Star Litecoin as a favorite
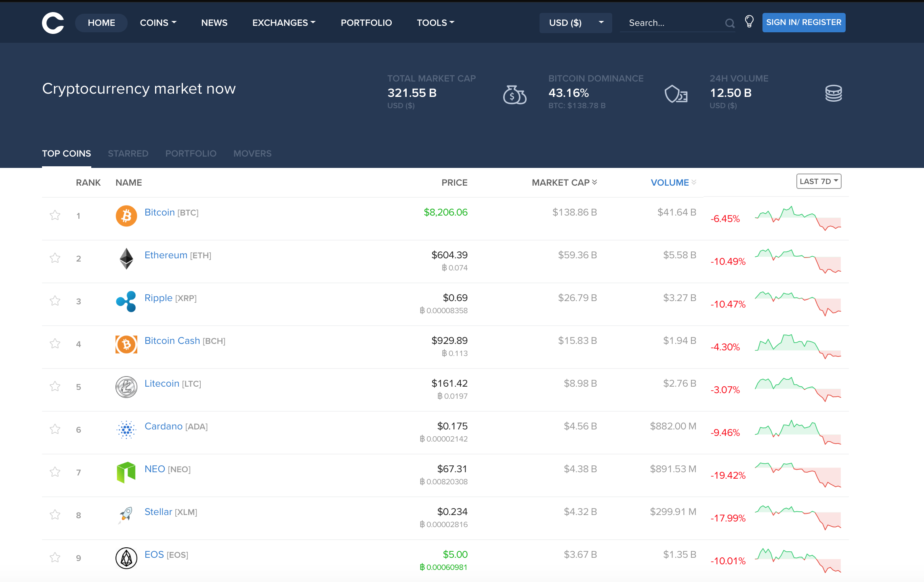924x582 pixels. pyautogui.click(x=55, y=386)
